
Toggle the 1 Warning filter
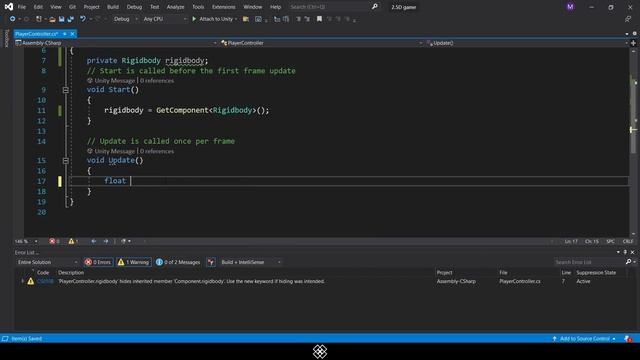(x=133, y=262)
